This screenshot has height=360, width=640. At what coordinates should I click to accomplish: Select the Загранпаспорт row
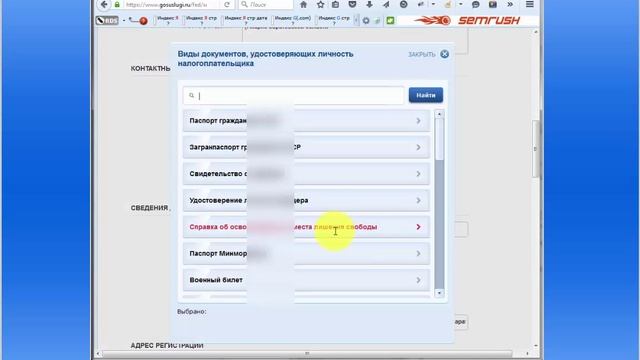click(x=306, y=147)
